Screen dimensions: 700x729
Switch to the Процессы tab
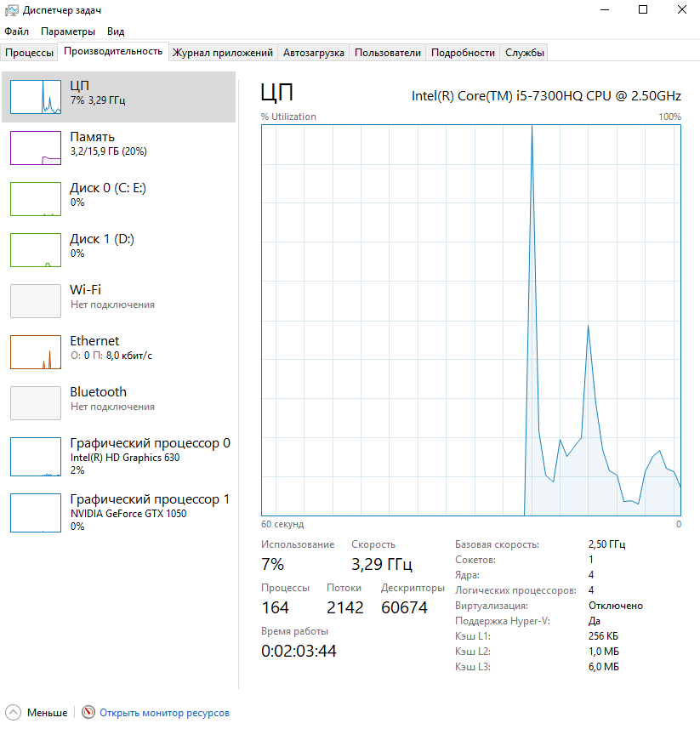(29, 53)
